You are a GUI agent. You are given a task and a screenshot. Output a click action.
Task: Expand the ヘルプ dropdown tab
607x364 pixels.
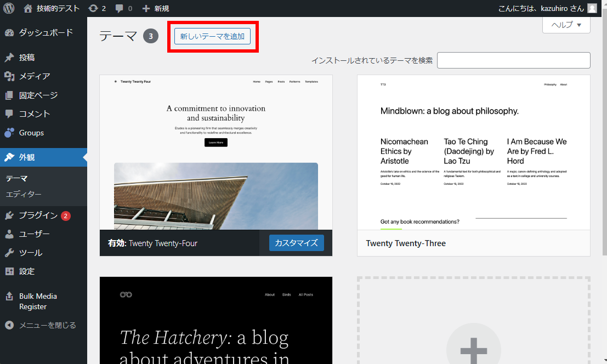coord(566,25)
